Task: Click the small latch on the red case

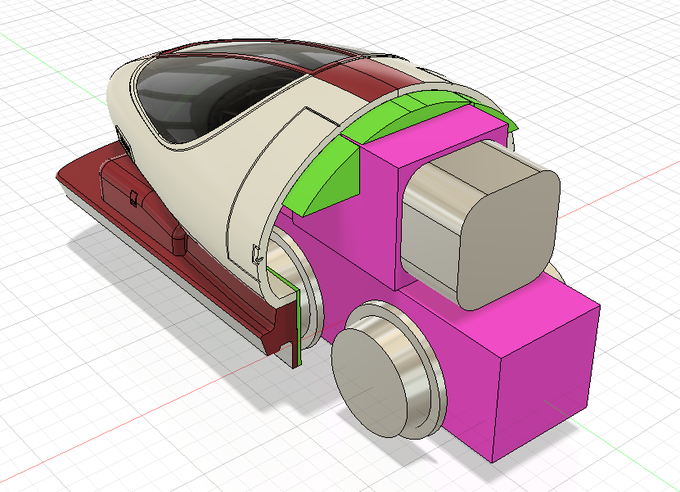Action: 134,198
